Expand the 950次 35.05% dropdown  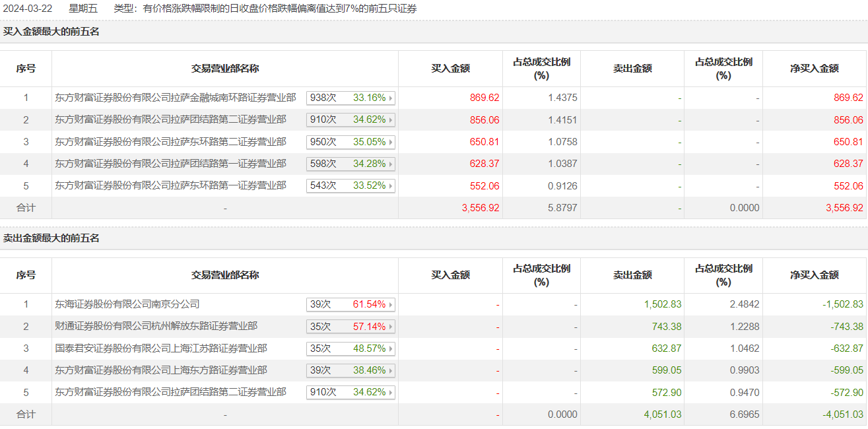(x=351, y=142)
